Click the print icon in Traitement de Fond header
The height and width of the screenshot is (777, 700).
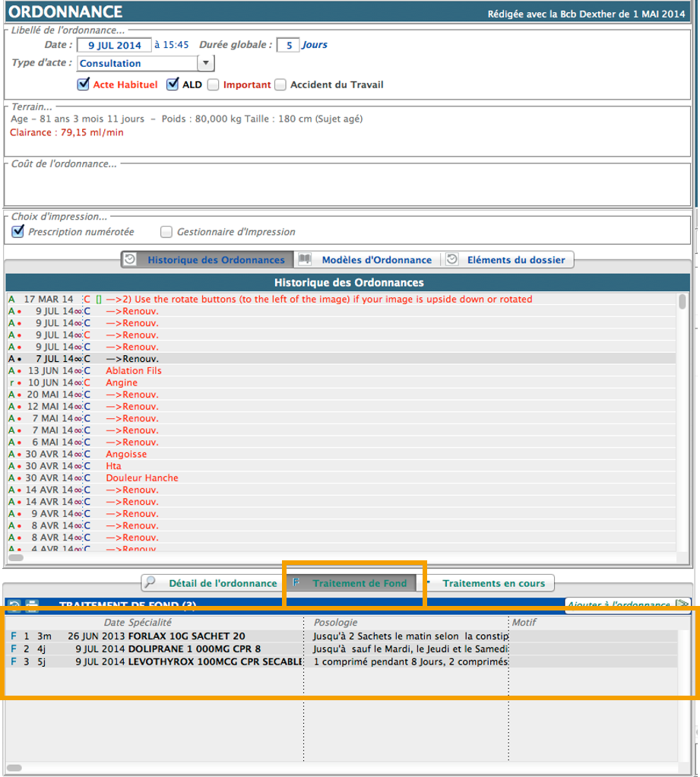click(x=32, y=606)
